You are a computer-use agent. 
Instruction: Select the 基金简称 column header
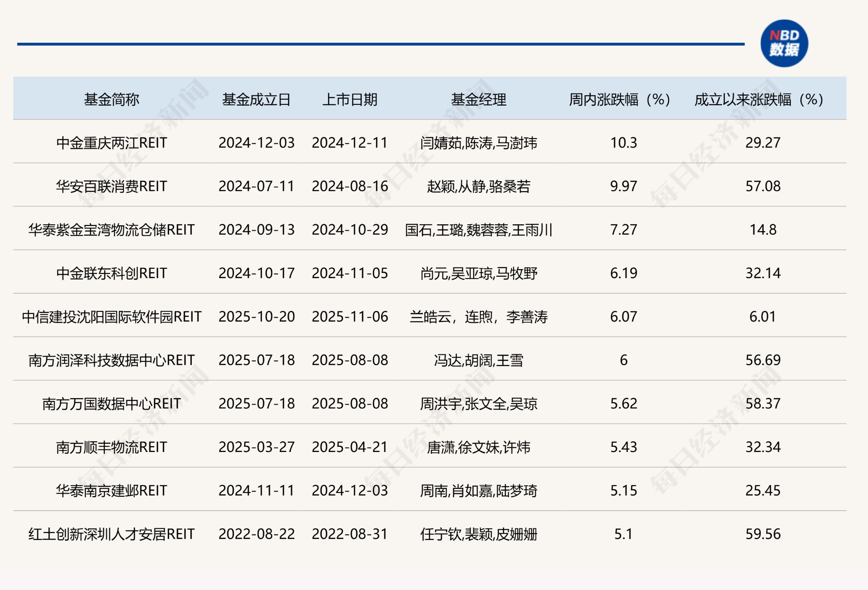coord(113,98)
